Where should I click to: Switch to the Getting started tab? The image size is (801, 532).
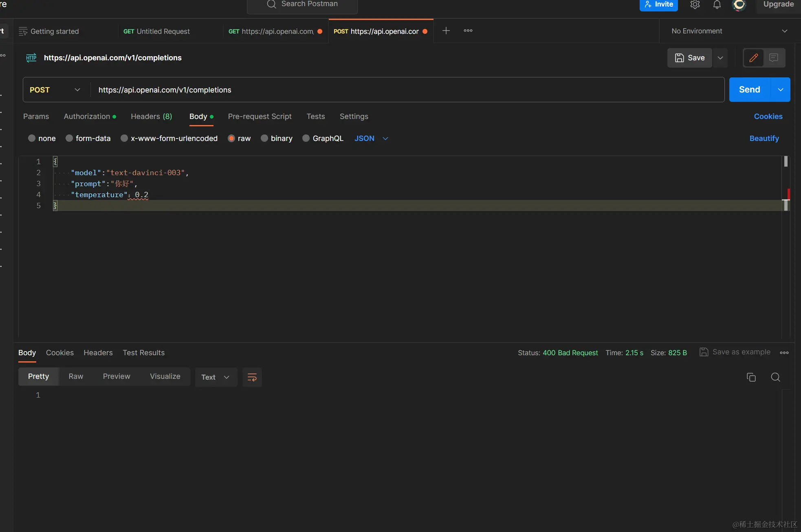click(x=55, y=31)
